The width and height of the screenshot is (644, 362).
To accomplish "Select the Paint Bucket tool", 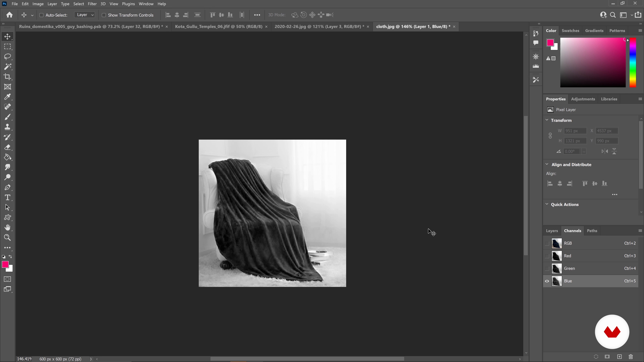I will 8,157.
